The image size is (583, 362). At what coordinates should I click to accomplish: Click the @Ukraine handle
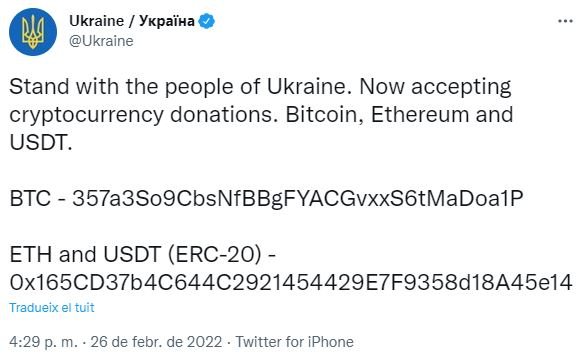[x=101, y=41]
